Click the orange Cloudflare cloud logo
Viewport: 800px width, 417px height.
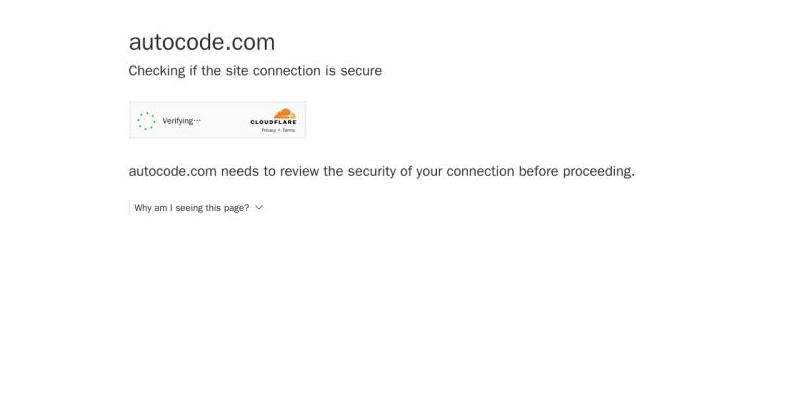pos(285,113)
